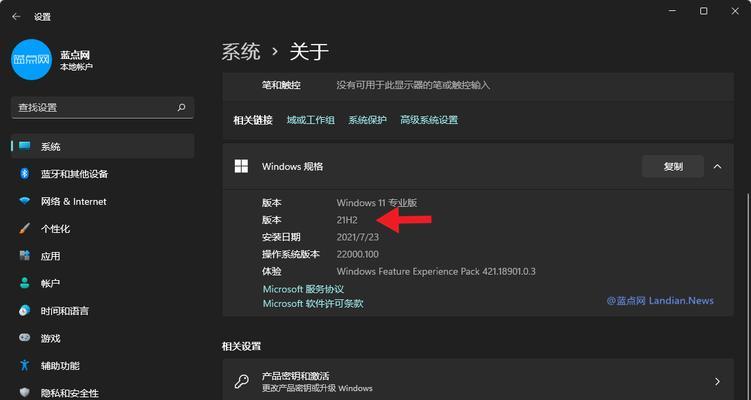Viewport: 751px width, 400px height.
Task: Click the version value 21H2
Action: tap(347, 220)
